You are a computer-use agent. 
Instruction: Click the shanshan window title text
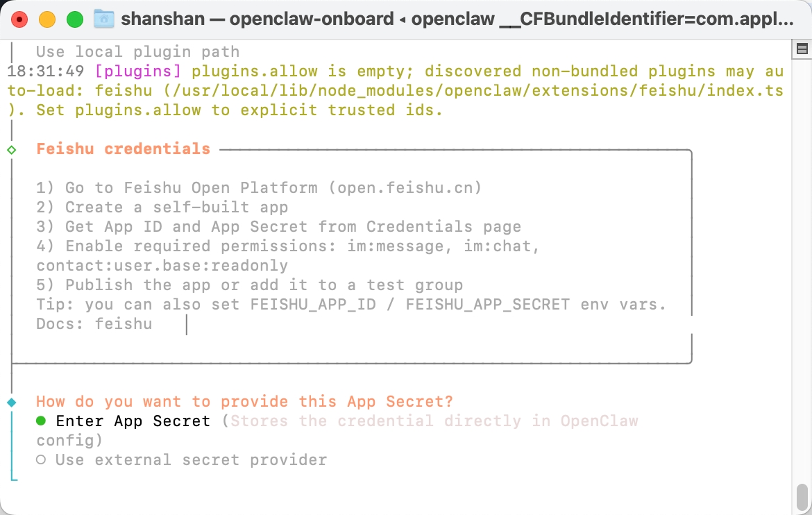pyautogui.click(x=163, y=19)
